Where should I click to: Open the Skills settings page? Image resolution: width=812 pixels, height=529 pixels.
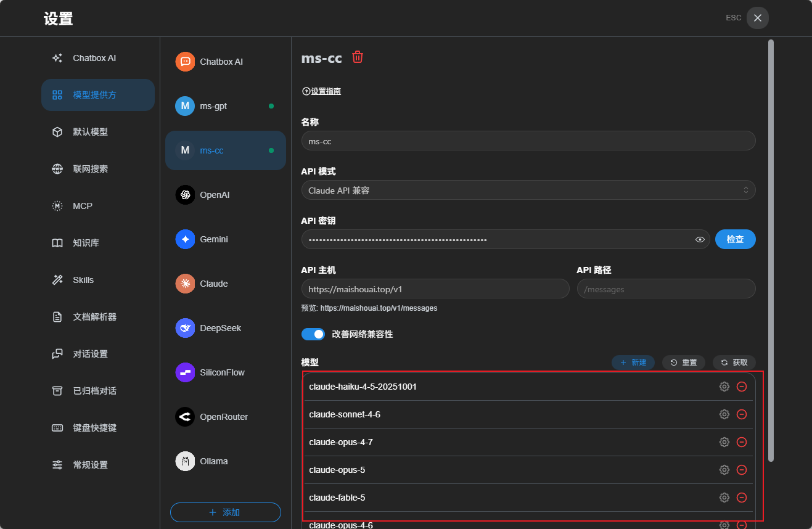[97, 280]
